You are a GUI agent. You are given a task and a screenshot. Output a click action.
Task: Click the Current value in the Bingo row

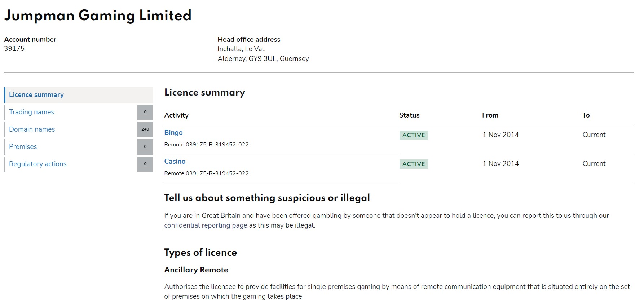(x=594, y=135)
